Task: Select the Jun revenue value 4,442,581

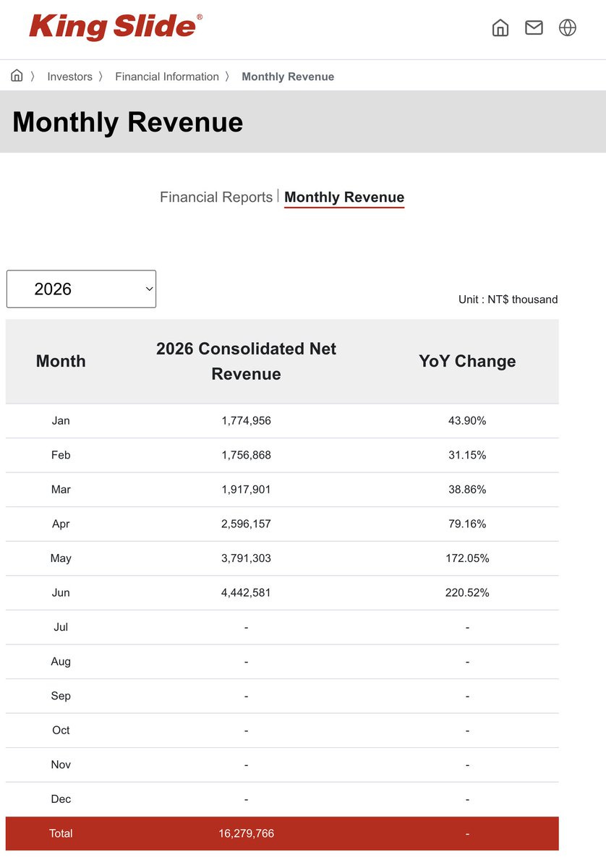Action: pyautogui.click(x=247, y=592)
